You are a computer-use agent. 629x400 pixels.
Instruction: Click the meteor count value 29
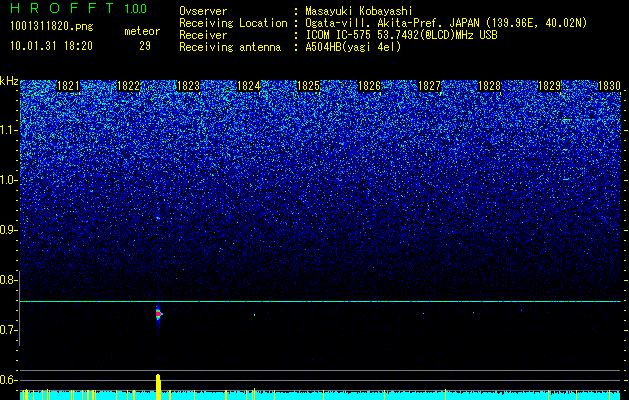click(145, 46)
